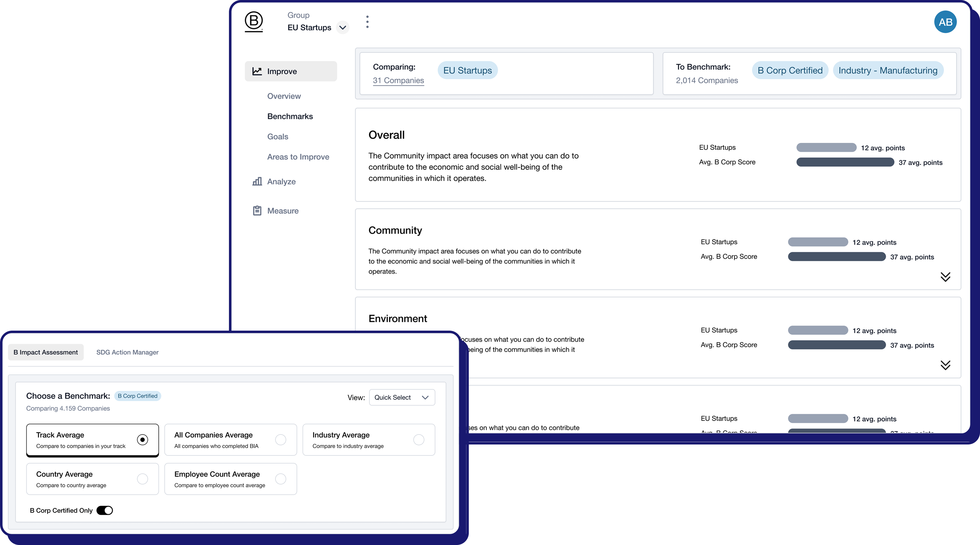980x545 pixels.
Task: Click the Improve trend chart icon
Action: [257, 71]
